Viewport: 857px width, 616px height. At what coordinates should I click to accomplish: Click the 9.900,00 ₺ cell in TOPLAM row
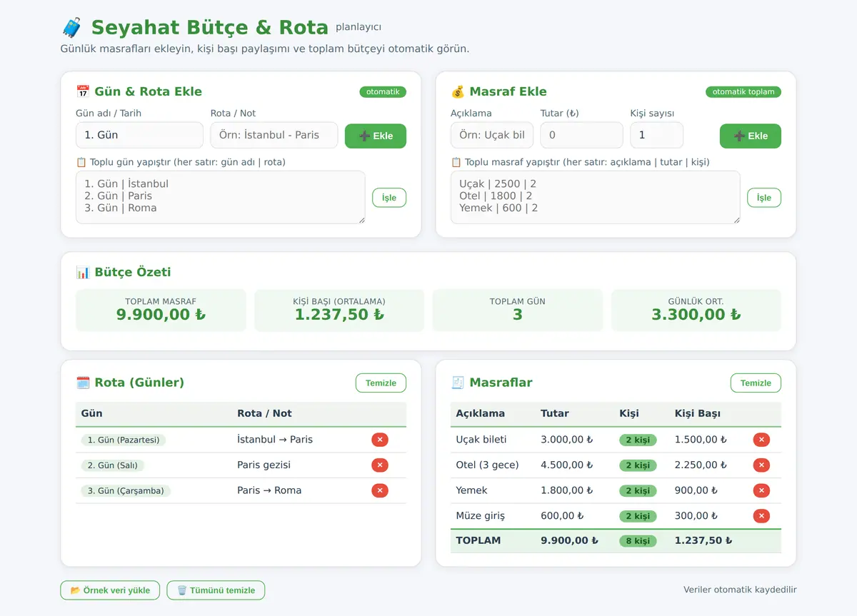(569, 541)
